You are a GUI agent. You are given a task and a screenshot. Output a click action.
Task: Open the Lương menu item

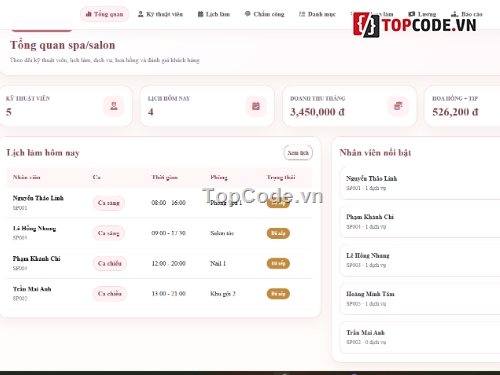pos(422,14)
